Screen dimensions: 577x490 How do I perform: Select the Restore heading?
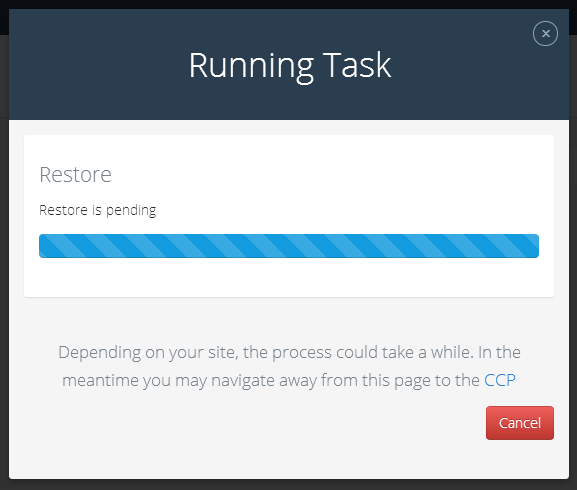pyautogui.click(x=75, y=174)
